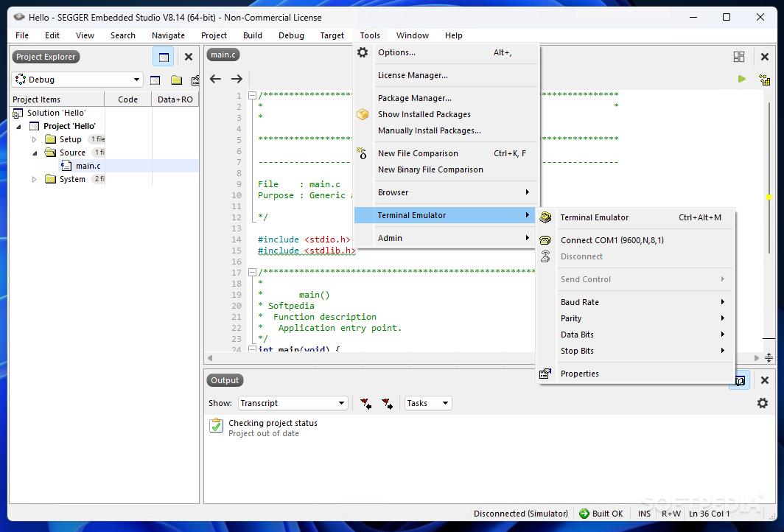
Task: Click the Show Installed Packages box icon
Action: tap(363, 114)
